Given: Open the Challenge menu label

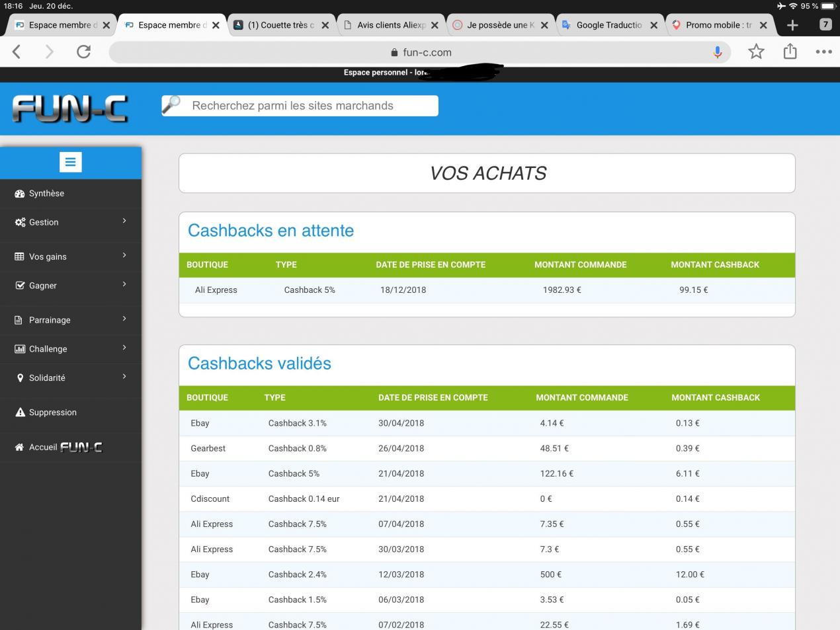Looking at the screenshot, I should coord(48,349).
